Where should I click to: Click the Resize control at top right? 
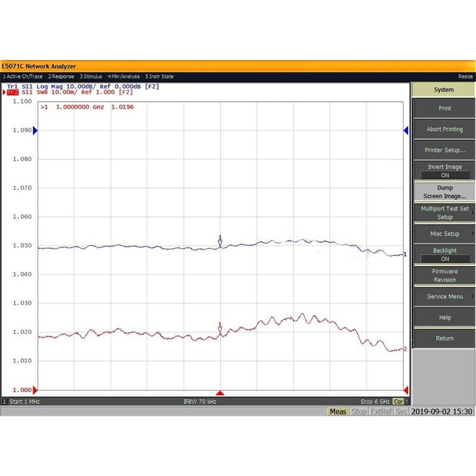pos(465,76)
